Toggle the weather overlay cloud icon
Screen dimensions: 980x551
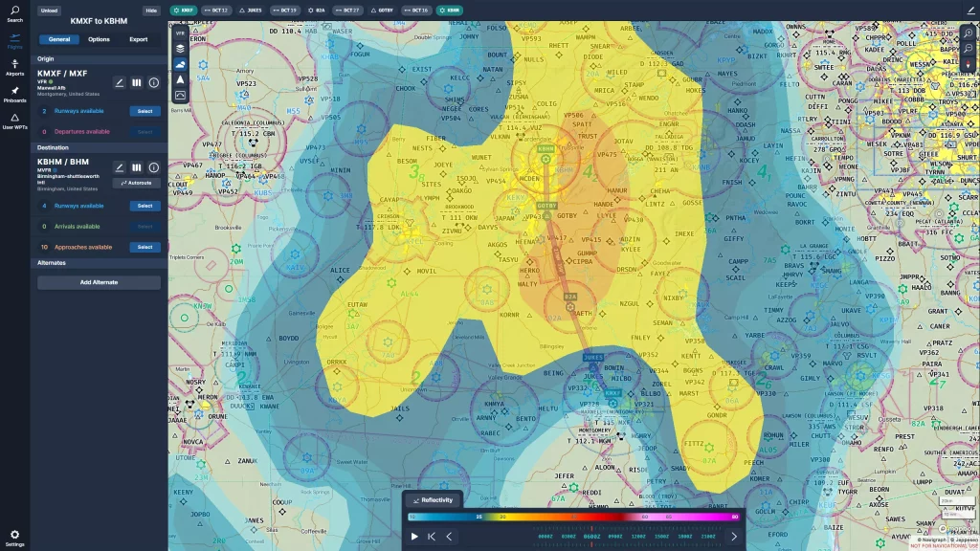pos(180,64)
